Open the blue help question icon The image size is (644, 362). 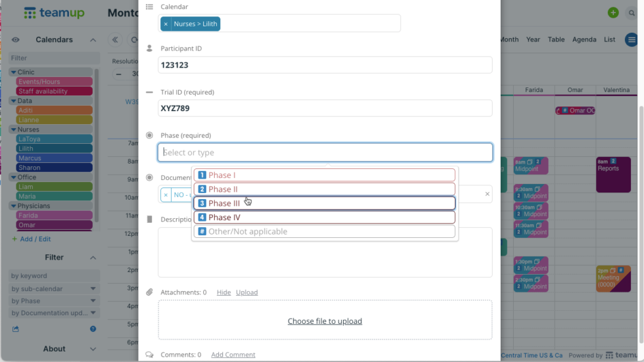click(93, 328)
